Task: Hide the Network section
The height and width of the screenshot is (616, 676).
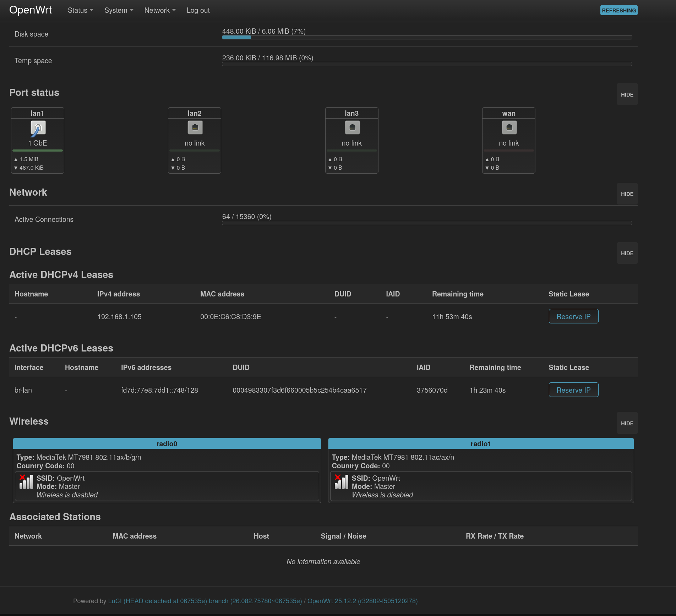Action: point(627,194)
